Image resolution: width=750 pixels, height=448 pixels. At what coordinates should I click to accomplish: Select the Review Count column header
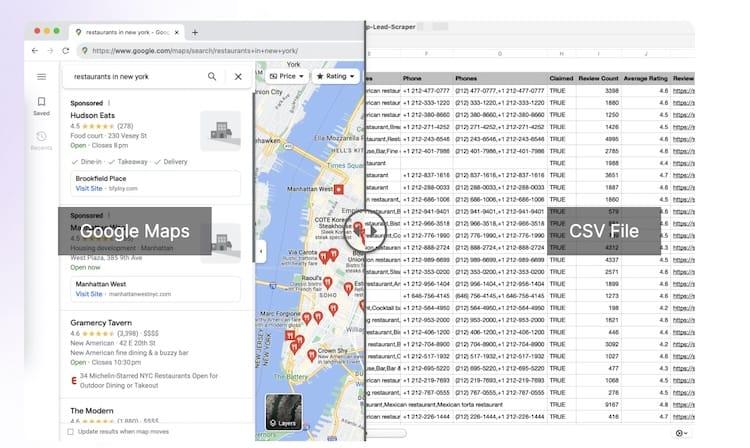598,78
